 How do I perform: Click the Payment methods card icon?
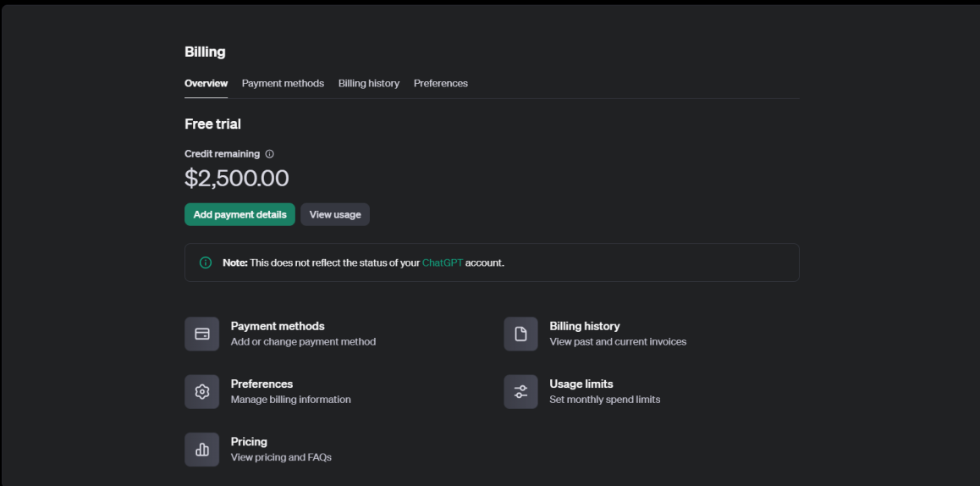(202, 334)
